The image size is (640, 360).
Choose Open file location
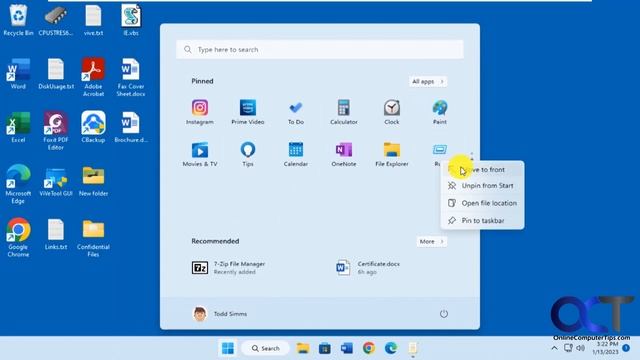coord(482,203)
